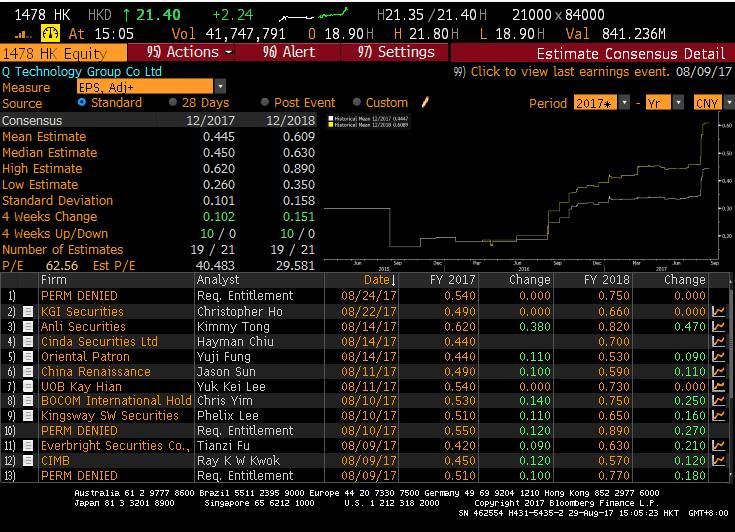Open the 95) Actions menu
Screen dimensions: 735x532
(x=181, y=52)
